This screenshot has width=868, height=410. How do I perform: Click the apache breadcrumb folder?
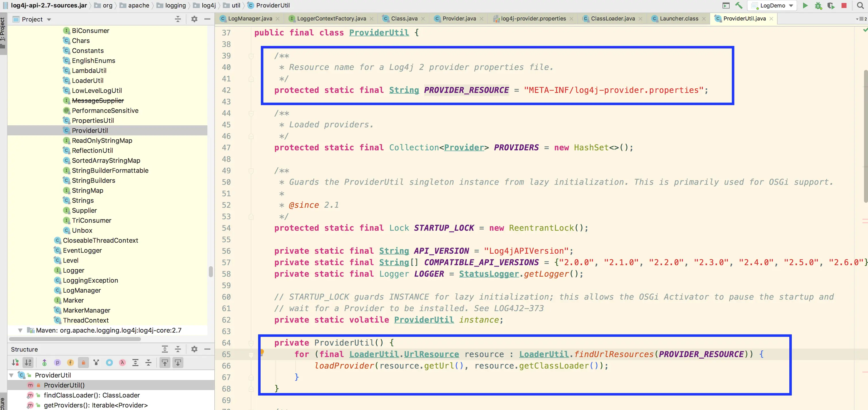(x=134, y=5)
